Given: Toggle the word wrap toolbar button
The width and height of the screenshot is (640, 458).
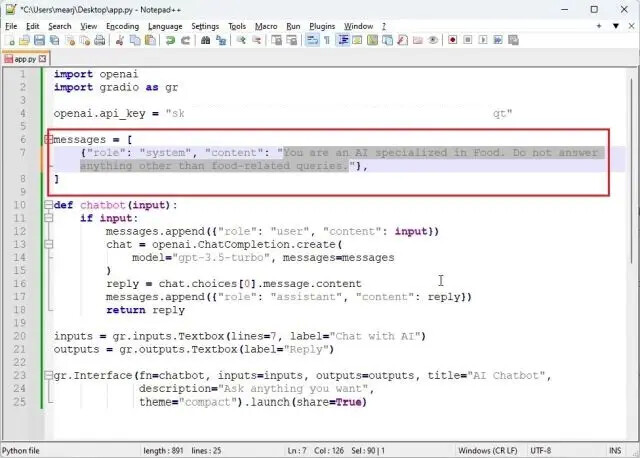Looking at the screenshot, I should click(x=311, y=40).
